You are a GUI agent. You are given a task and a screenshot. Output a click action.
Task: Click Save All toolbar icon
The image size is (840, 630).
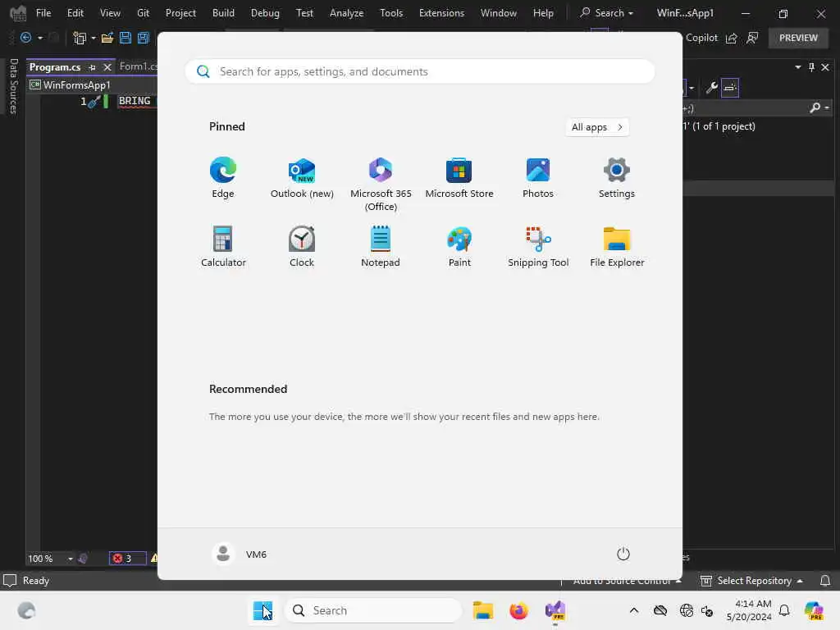(x=143, y=38)
